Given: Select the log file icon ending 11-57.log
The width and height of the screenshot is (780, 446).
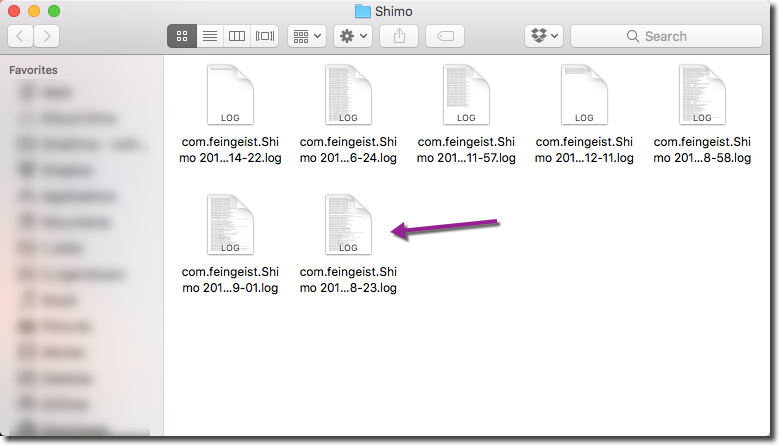Looking at the screenshot, I should [x=466, y=94].
